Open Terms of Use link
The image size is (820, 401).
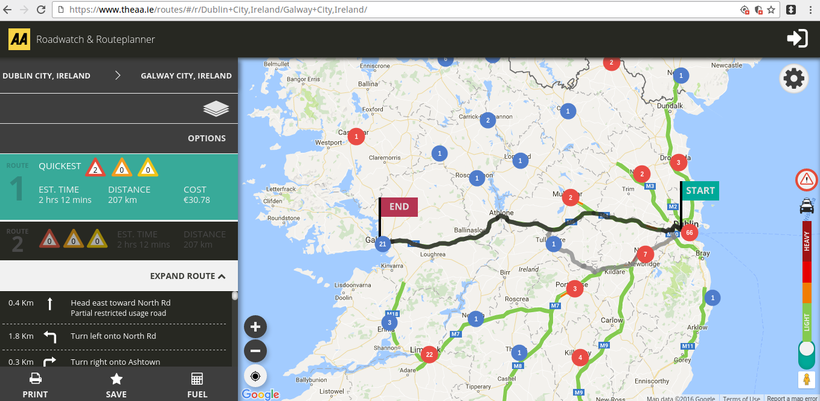(x=742, y=398)
